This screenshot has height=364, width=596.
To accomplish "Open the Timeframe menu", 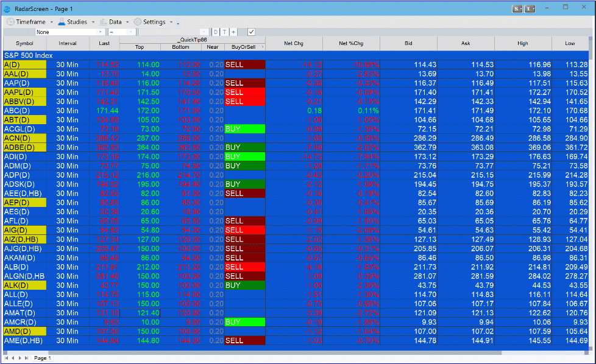I will [30, 22].
